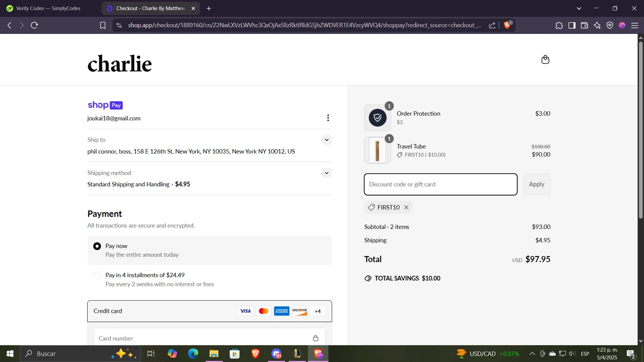Show hidden system tray icons
Screen dimensions: 644x362
(x=532, y=353)
